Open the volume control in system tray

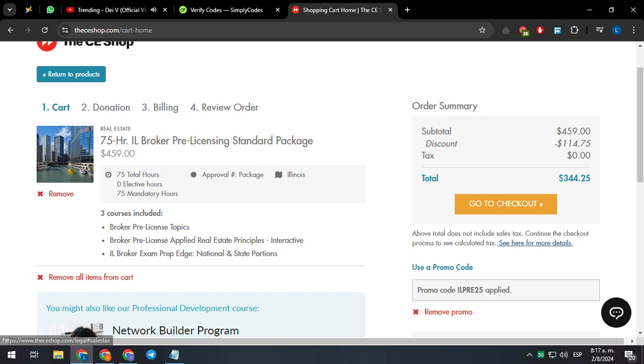click(564, 355)
